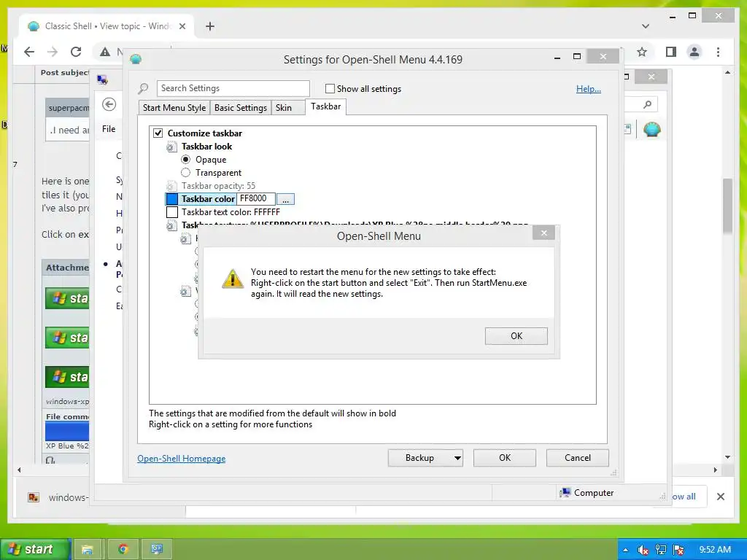This screenshot has height=560, width=747.
Task: Open the Chrome tab search chevron
Action: (645, 26)
